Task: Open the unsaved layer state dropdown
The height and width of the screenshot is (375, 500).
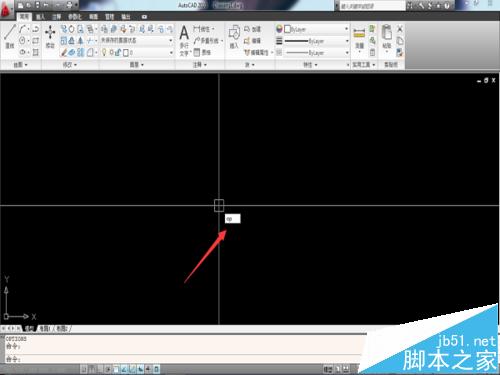Action: pyautogui.click(x=137, y=40)
